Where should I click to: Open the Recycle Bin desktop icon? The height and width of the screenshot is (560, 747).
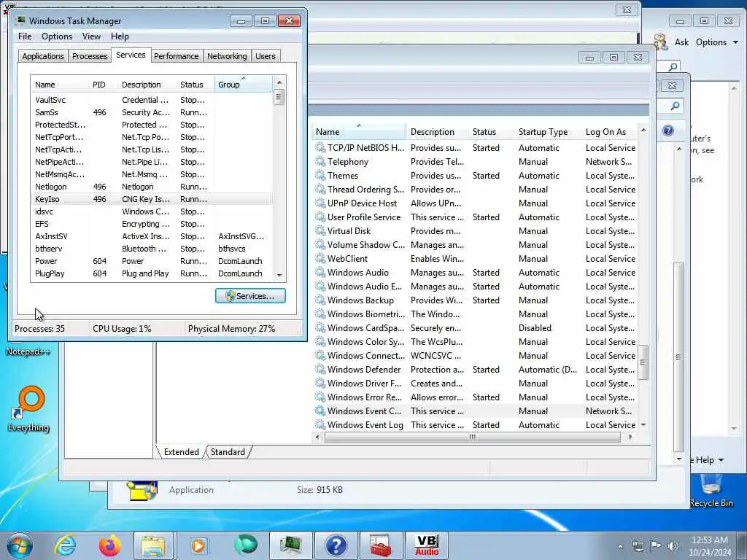tap(711, 491)
